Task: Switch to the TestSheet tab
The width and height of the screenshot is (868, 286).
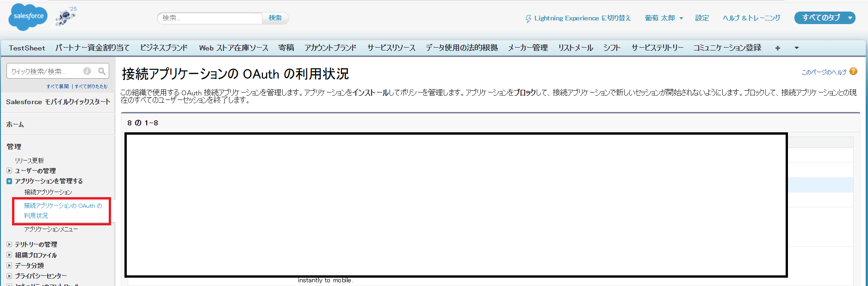Action: coord(27,48)
